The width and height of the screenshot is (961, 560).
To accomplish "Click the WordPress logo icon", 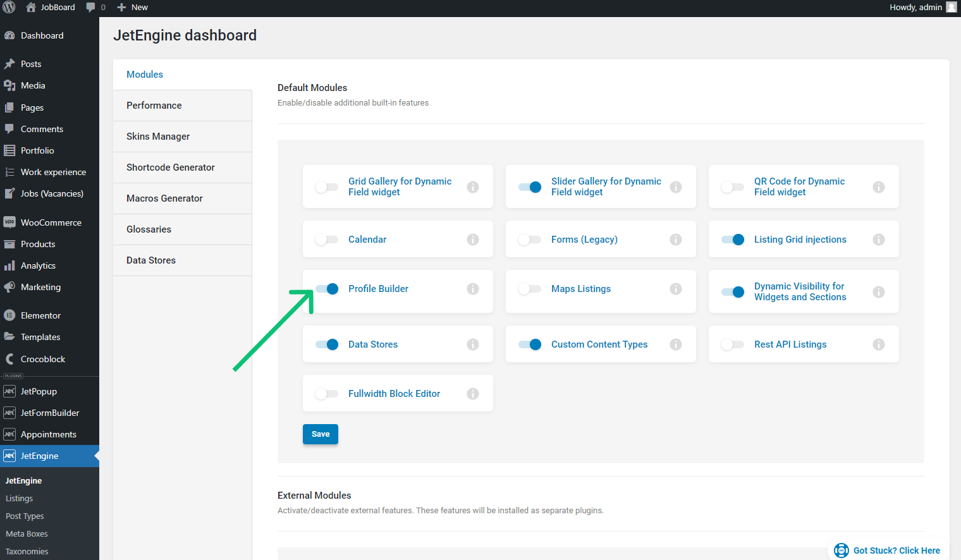I will click(x=9, y=8).
